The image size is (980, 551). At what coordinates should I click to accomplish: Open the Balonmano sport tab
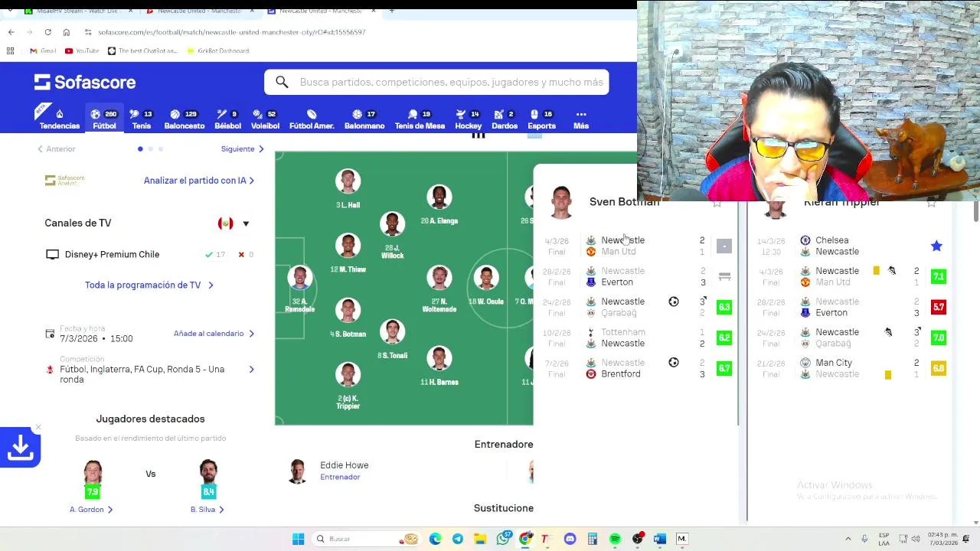point(364,119)
